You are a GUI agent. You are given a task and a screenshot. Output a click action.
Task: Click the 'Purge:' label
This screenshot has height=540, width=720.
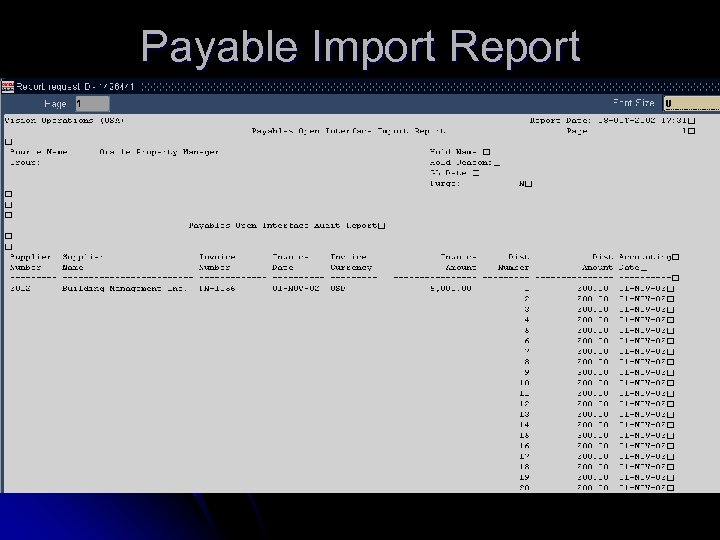click(445, 184)
